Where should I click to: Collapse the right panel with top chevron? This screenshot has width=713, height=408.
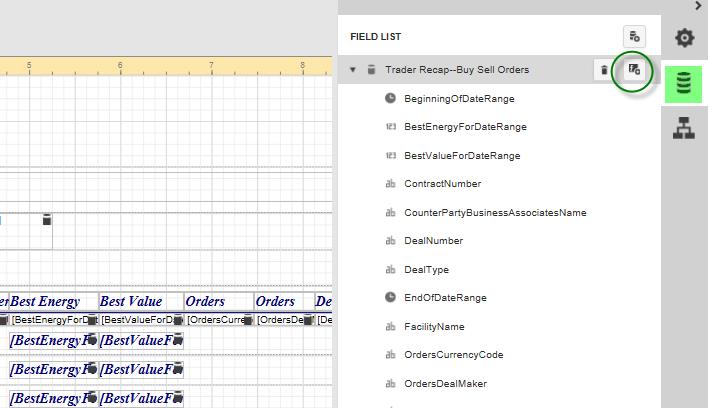[x=698, y=6]
